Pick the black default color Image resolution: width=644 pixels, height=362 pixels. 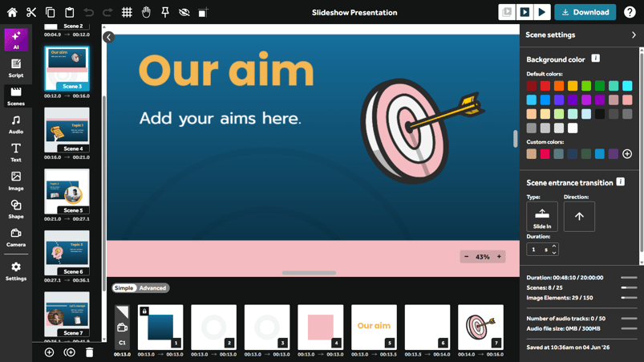pos(600,114)
